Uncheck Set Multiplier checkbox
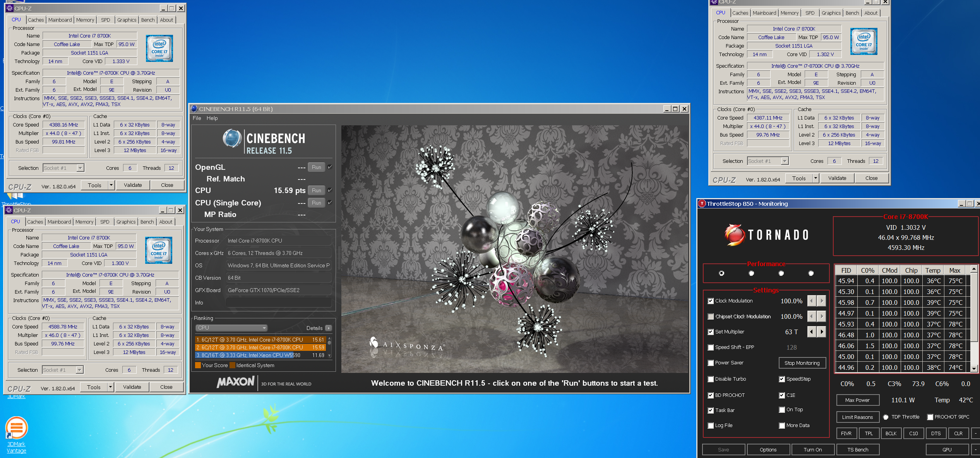This screenshot has width=980, height=458. click(x=711, y=332)
